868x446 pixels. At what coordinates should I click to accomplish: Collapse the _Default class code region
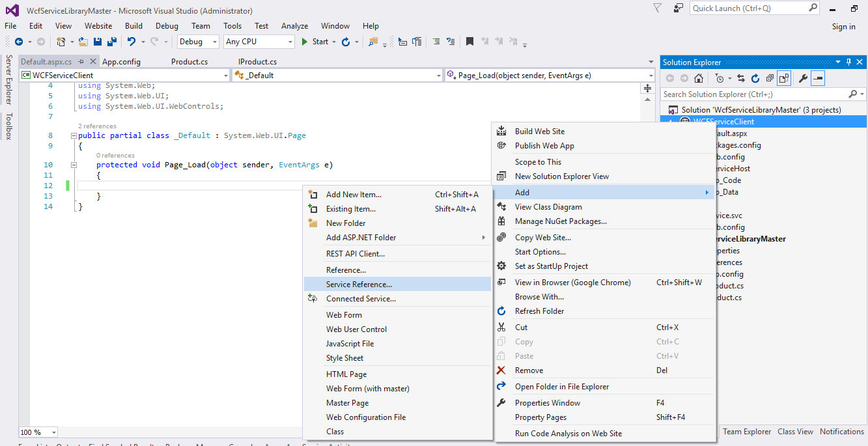(73, 136)
